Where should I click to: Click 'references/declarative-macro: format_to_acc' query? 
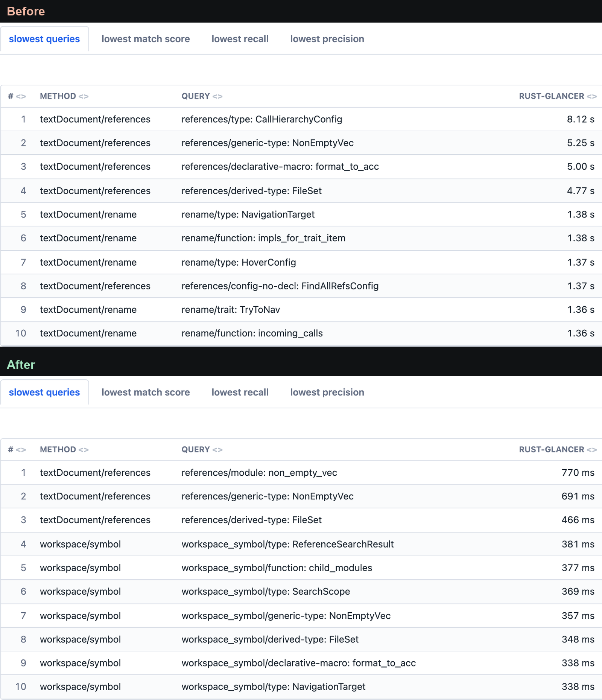pos(280,167)
